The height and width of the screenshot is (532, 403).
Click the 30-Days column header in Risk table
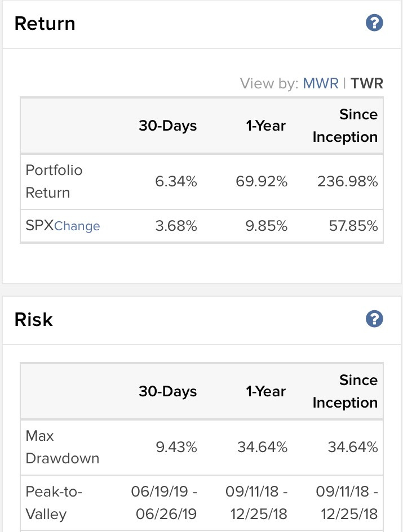pyautogui.click(x=167, y=391)
